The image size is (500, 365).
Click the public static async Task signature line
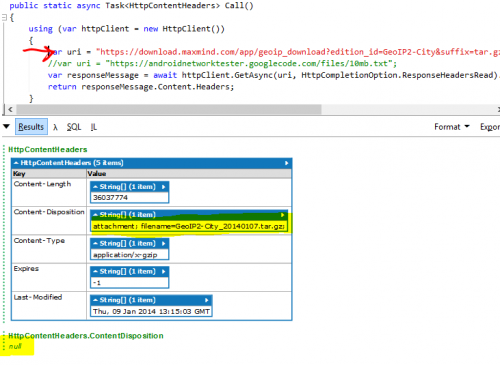[131, 6]
